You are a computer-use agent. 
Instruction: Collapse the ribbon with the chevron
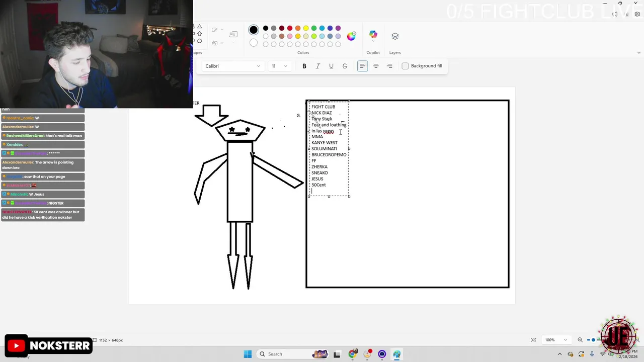coord(638,52)
